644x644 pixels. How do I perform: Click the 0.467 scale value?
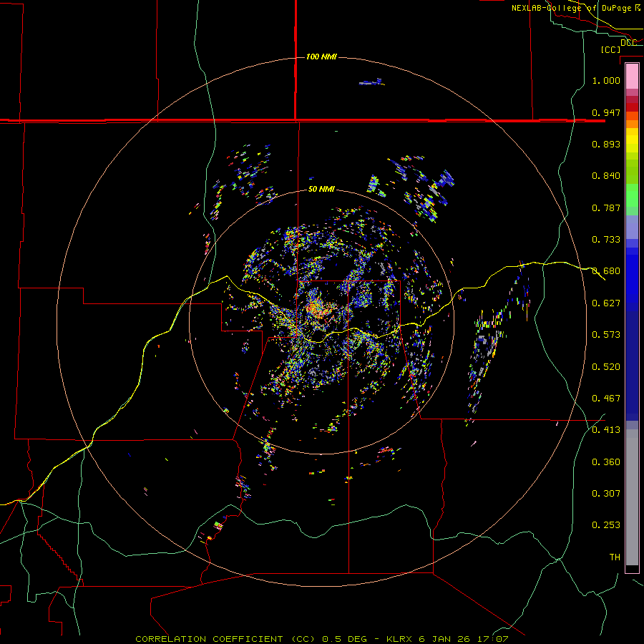[x=606, y=399]
